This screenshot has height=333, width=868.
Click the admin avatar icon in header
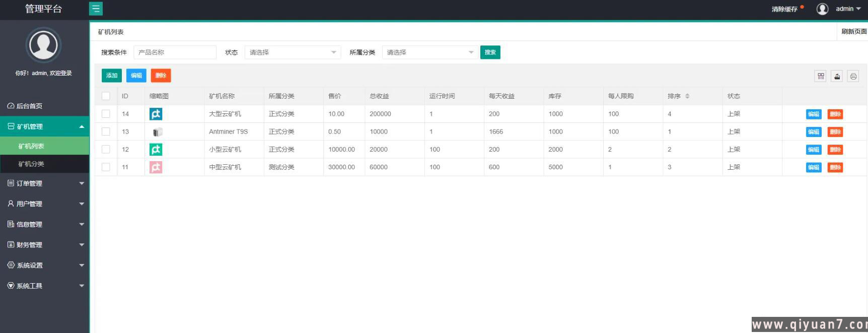[x=822, y=9]
